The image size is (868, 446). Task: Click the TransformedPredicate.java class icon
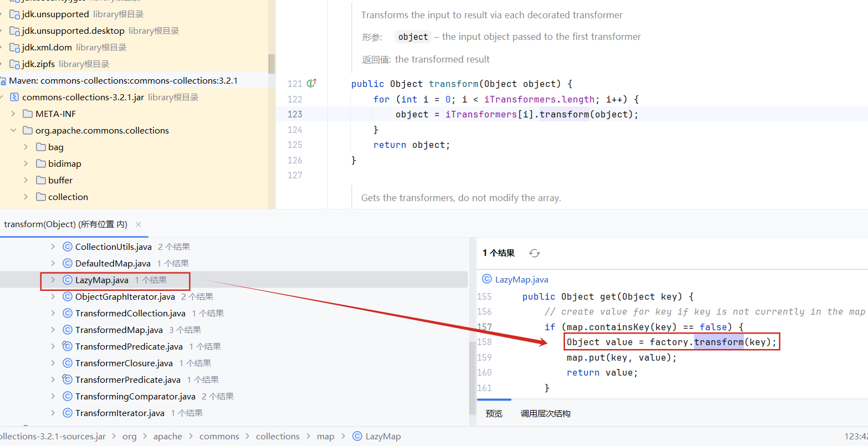(68, 346)
